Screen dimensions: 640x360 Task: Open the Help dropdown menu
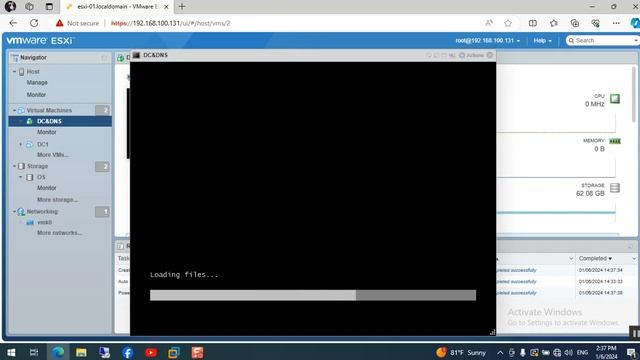[542, 40]
